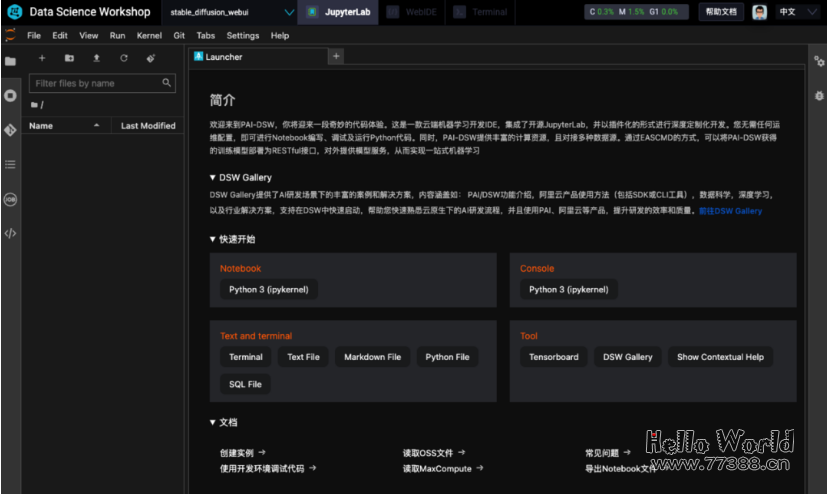Create a Python 3 Notebook
827x494 pixels.
(268, 289)
